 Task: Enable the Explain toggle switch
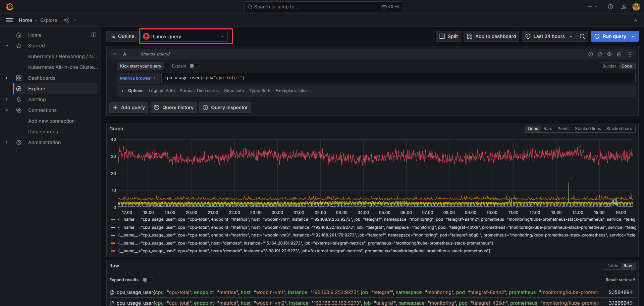(x=194, y=66)
